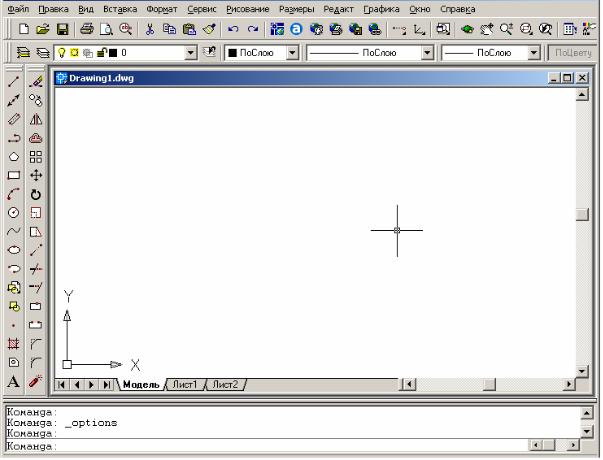603x460 pixels.
Task: Open the Сервис menu
Action: click(202, 9)
